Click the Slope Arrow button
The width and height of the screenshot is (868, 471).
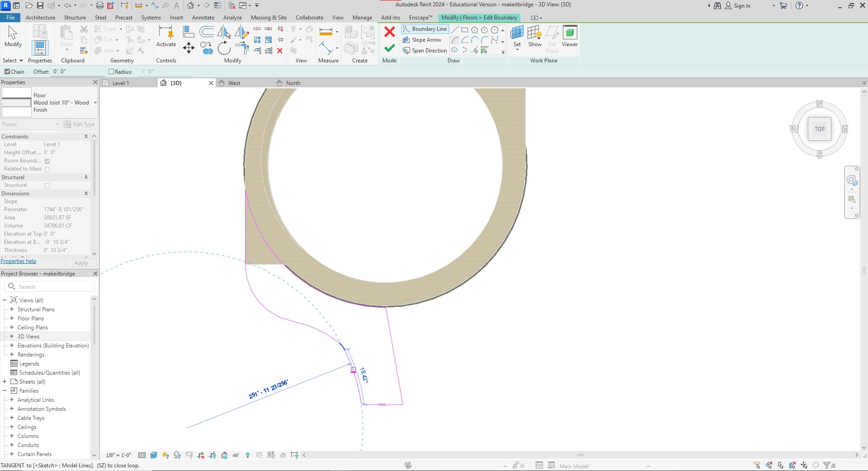[422, 40]
